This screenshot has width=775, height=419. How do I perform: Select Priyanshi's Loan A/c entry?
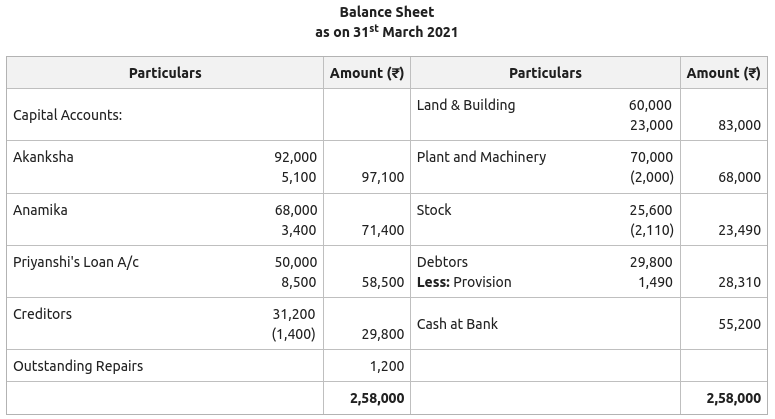click(x=76, y=262)
